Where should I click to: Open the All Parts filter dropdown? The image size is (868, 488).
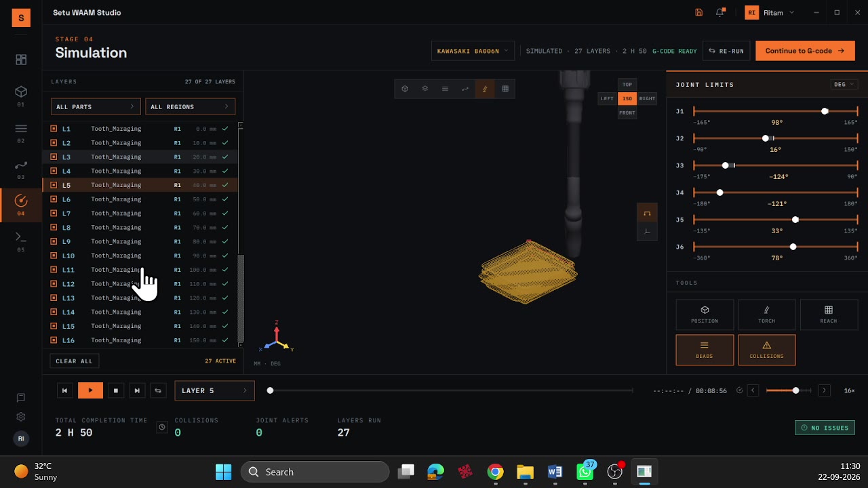pos(96,106)
